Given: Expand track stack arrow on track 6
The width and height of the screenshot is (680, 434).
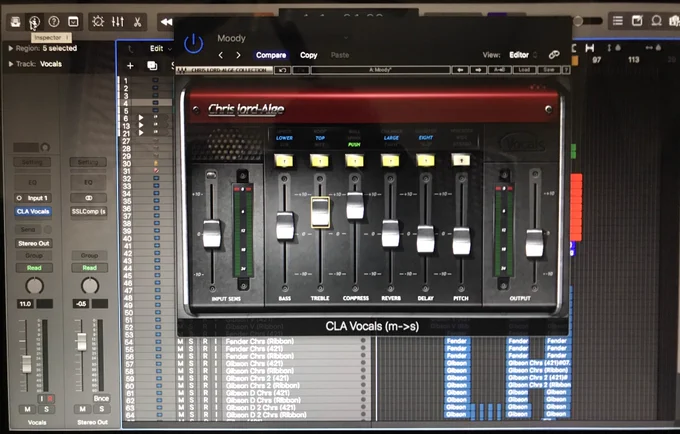Looking at the screenshot, I should [x=141, y=117].
